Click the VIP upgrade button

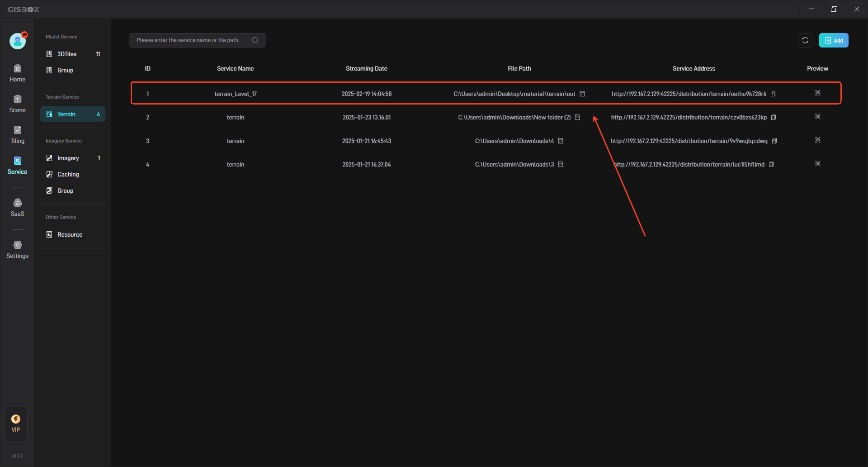click(16, 424)
